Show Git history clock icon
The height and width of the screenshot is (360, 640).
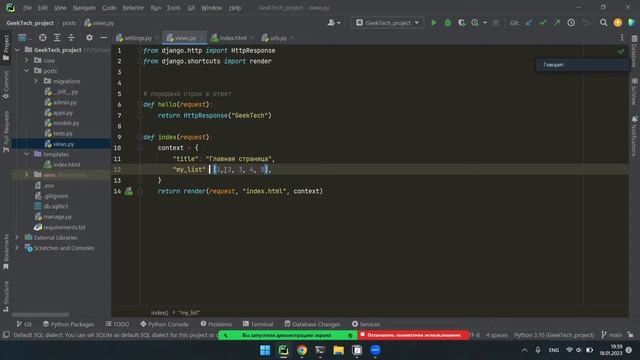[x=571, y=23]
